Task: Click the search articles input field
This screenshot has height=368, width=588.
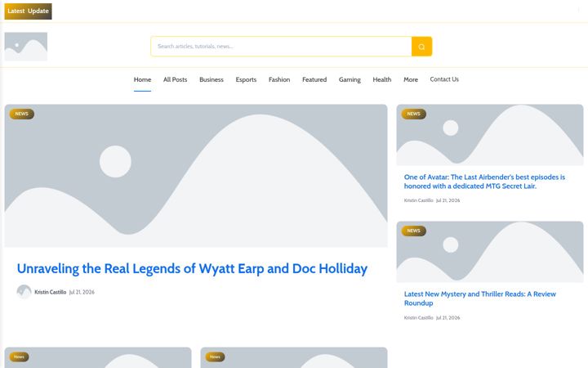Action: coord(281,47)
